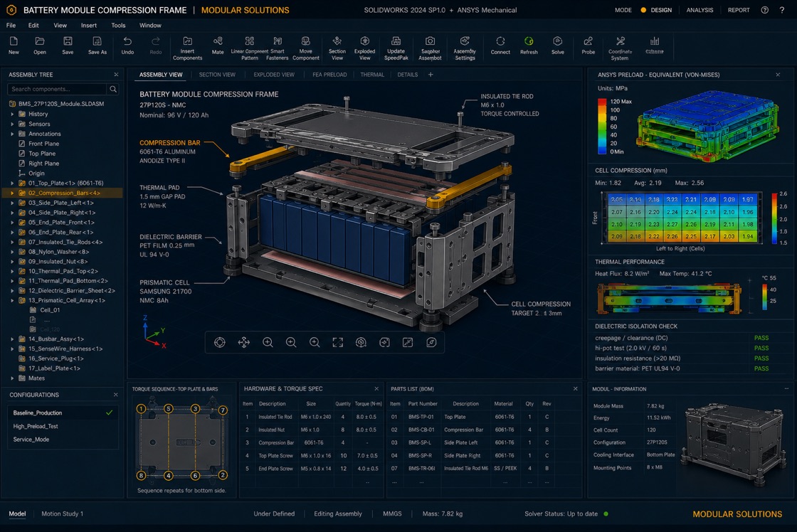Select Cell_01 in the assembly tree
Image resolution: width=797 pixels, height=532 pixels.
50,310
